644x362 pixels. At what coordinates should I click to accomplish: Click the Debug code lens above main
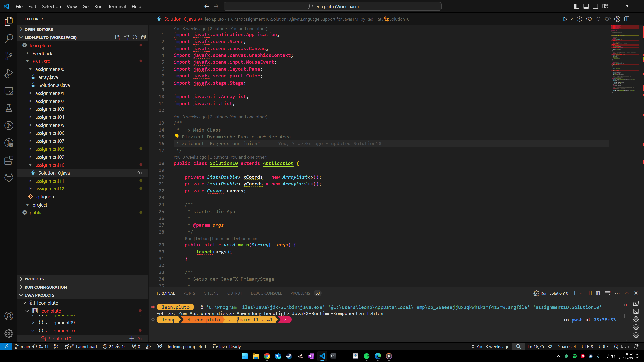202,239
